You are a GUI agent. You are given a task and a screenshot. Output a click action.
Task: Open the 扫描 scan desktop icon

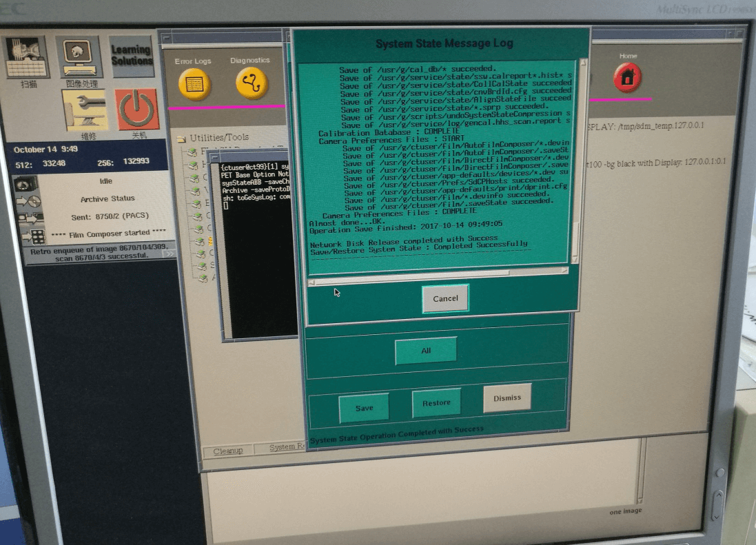(x=28, y=57)
